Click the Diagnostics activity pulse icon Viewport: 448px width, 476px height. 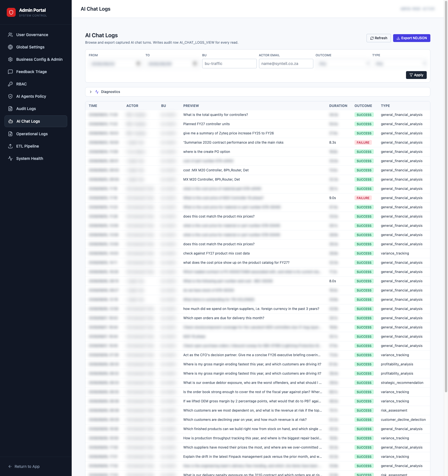[x=97, y=92]
